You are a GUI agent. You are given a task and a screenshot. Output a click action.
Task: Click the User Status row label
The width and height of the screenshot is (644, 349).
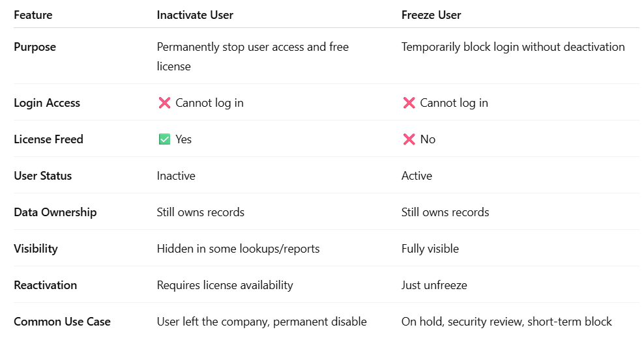43,176
